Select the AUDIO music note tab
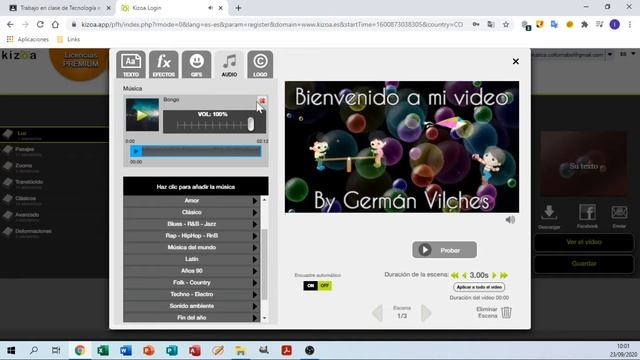The width and height of the screenshot is (640, 360). point(229,64)
